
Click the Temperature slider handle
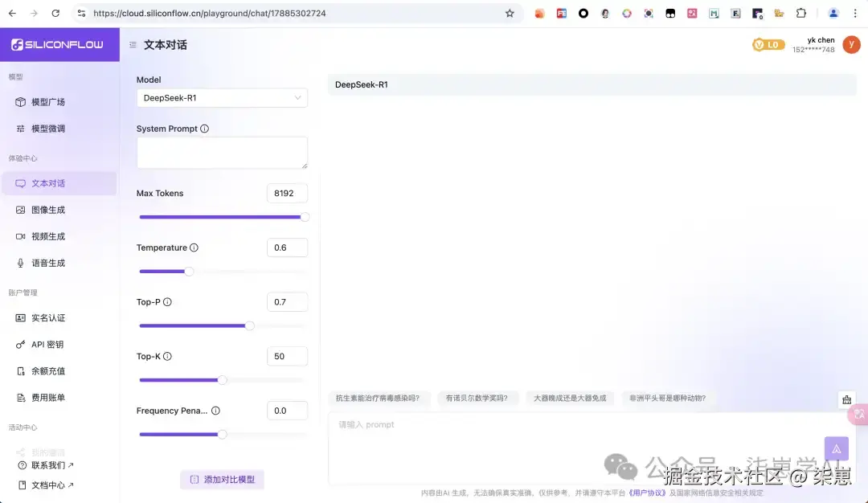click(189, 271)
